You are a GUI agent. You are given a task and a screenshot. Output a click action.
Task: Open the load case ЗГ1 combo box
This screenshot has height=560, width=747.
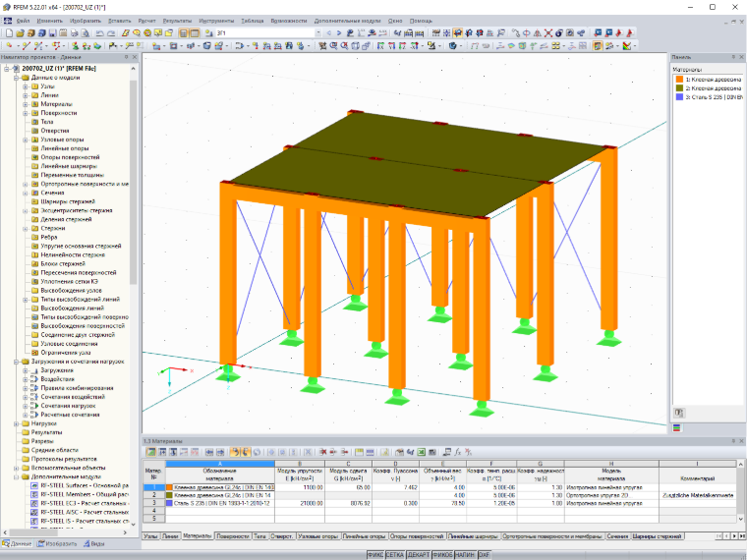[x=268, y=32]
